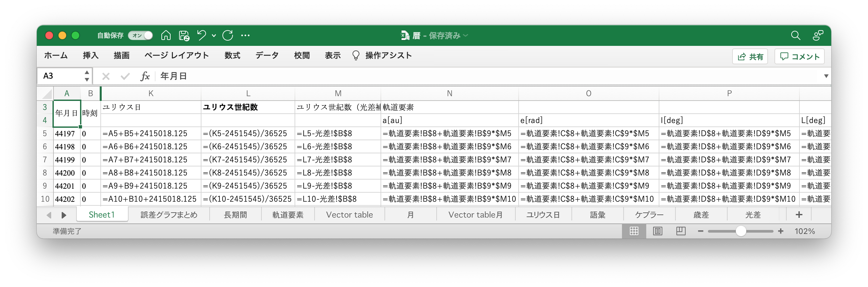Image resolution: width=868 pixels, height=287 pixels.
Task: Open the Home icon in title bar
Action: (166, 35)
